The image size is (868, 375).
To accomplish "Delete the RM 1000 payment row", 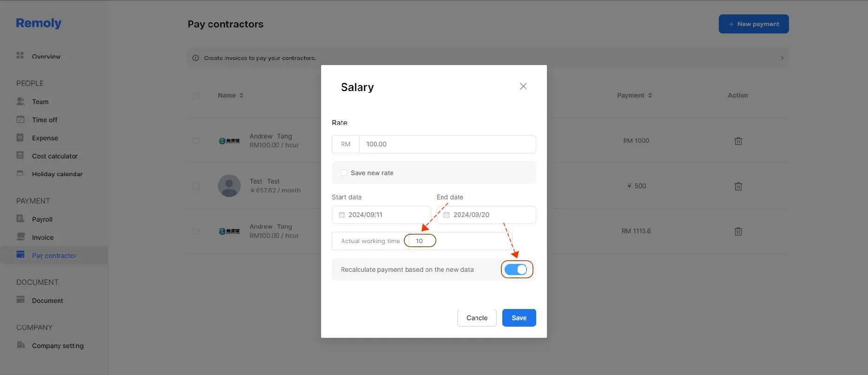I will coord(738,141).
